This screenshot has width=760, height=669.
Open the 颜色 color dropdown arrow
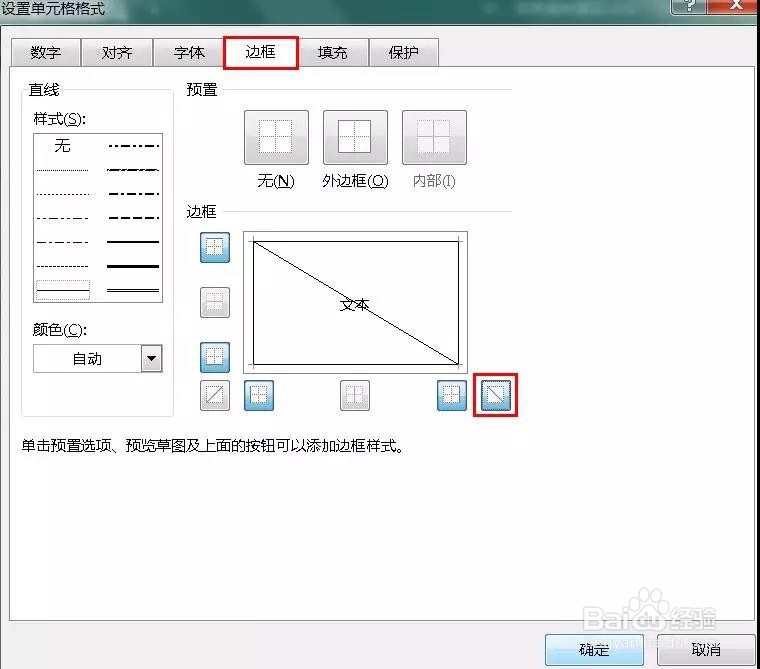click(x=151, y=359)
